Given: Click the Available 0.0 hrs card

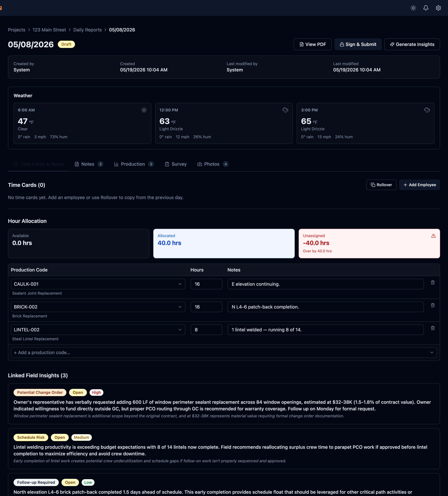Looking at the screenshot, I should 78,244.
